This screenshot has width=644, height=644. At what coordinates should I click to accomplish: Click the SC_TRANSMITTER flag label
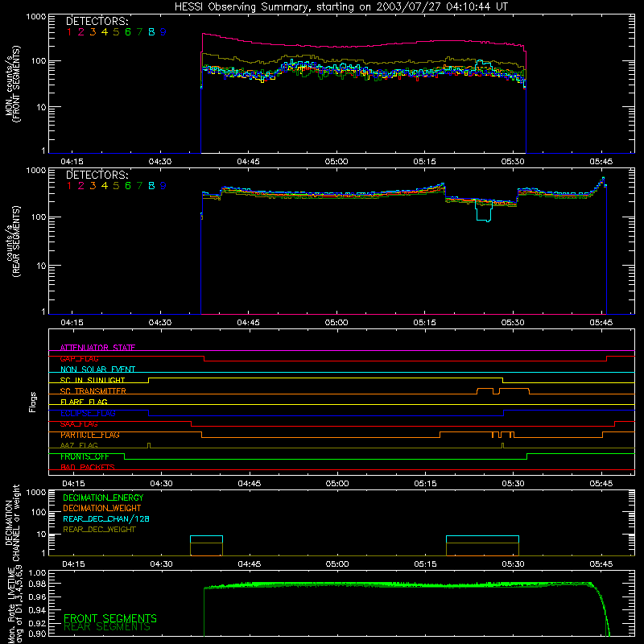click(93, 391)
